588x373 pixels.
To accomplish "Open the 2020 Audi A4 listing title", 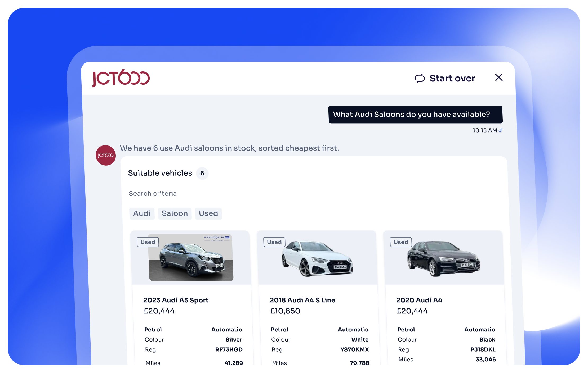I will click(x=419, y=300).
